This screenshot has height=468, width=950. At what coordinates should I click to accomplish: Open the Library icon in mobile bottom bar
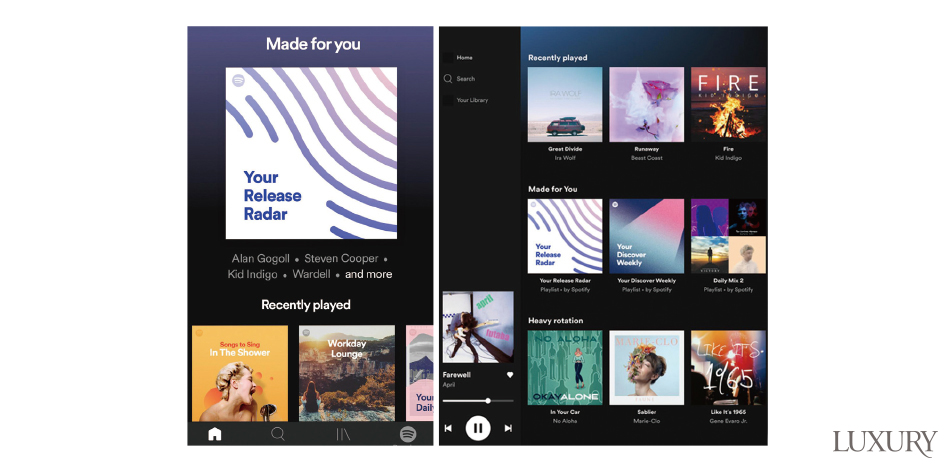(343, 434)
